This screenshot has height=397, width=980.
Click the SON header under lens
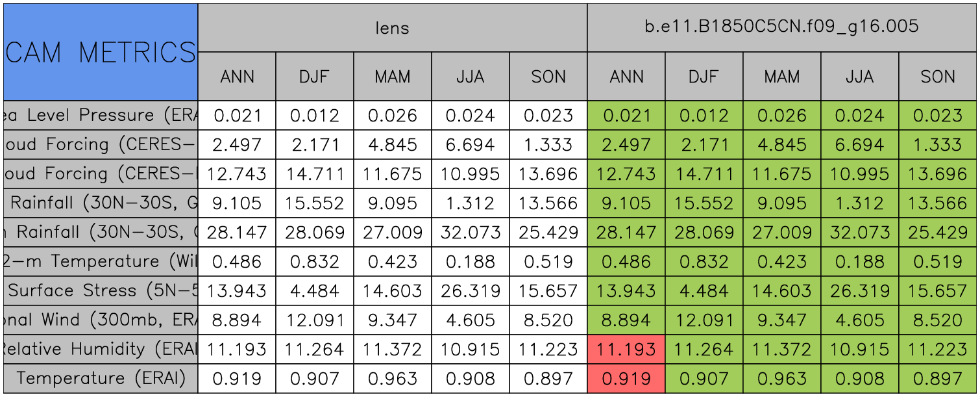click(x=548, y=77)
